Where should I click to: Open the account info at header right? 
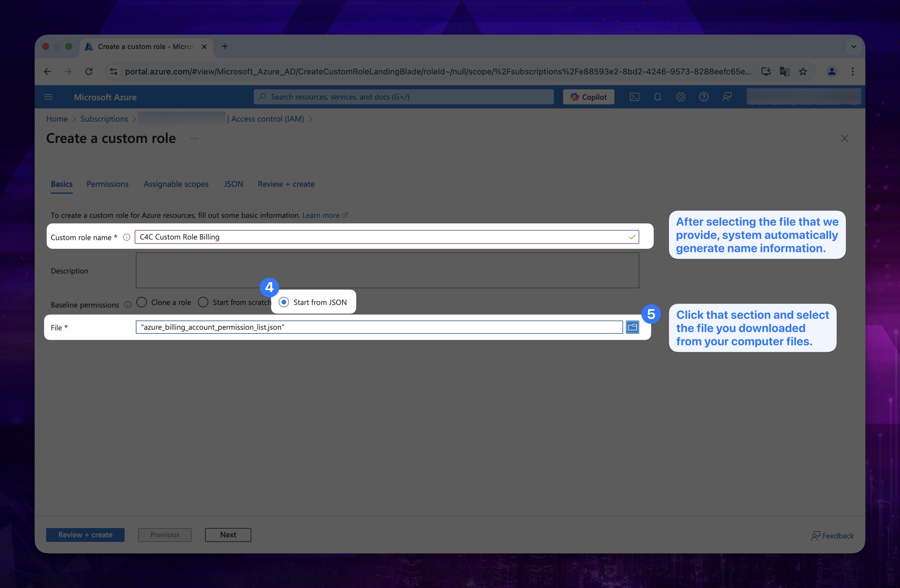pos(804,97)
